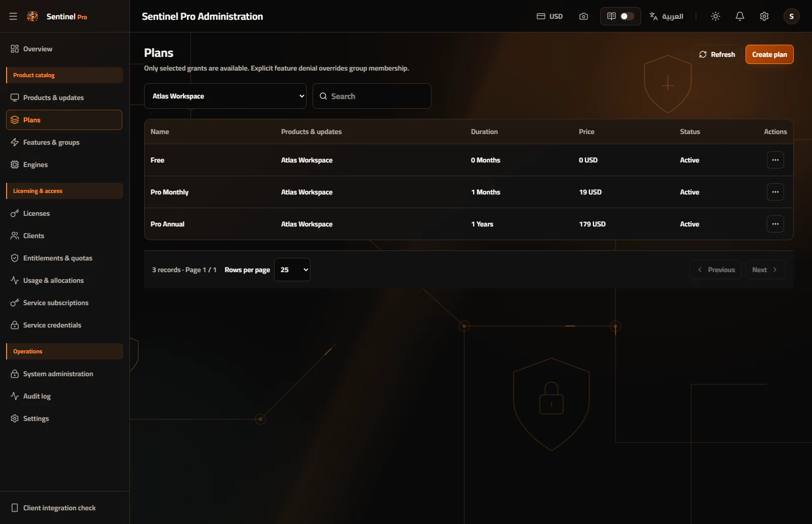812x524 pixels.
Task: Click Create plan button
Action: click(x=769, y=54)
